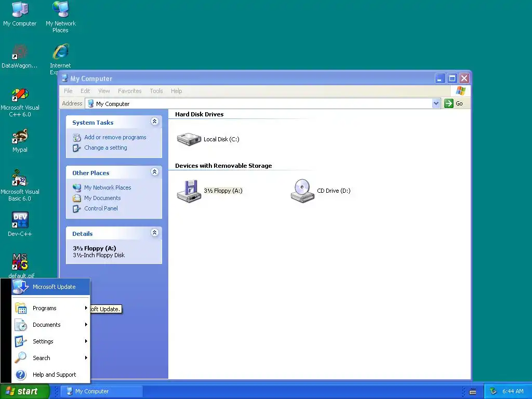Select the Local Disk (C:) drive icon

click(189, 139)
